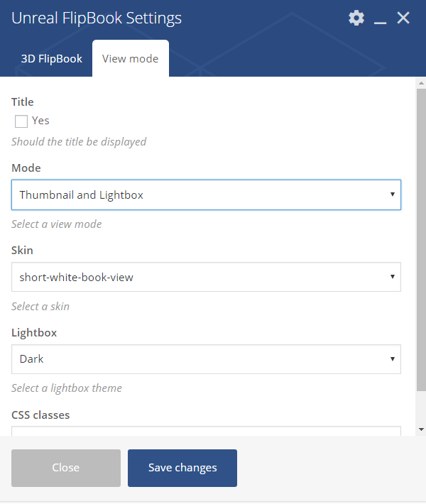
Task: Expand the Skin dropdown list
Action: [x=206, y=277]
